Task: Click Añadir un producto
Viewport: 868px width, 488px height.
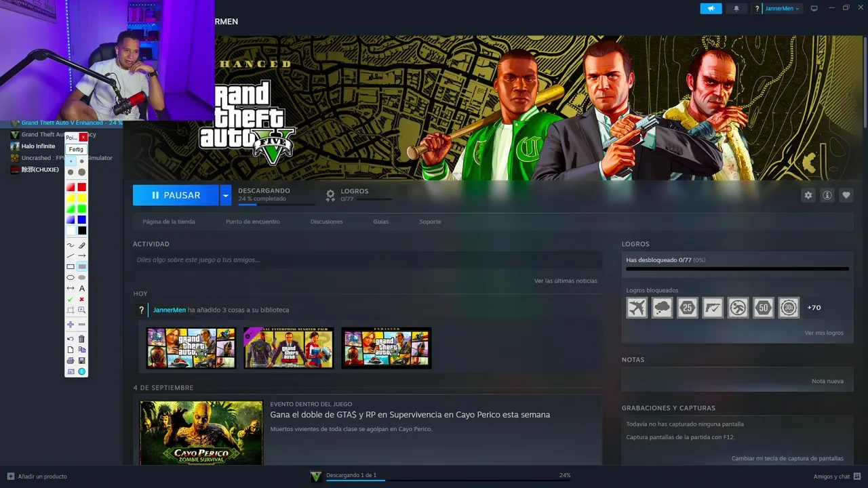Action: click(37, 476)
